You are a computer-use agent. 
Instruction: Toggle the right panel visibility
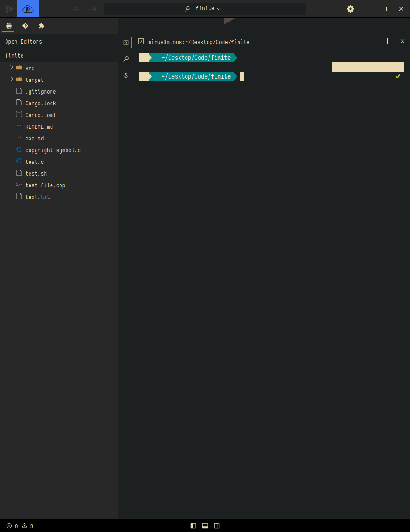tap(216, 525)
